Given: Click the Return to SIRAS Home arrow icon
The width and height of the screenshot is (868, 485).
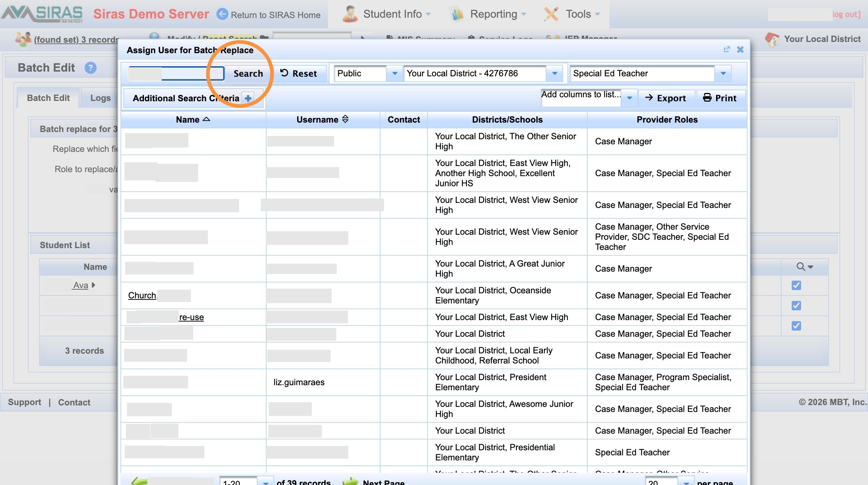Looking at the screenshot, I should click(x=222, y=14).
